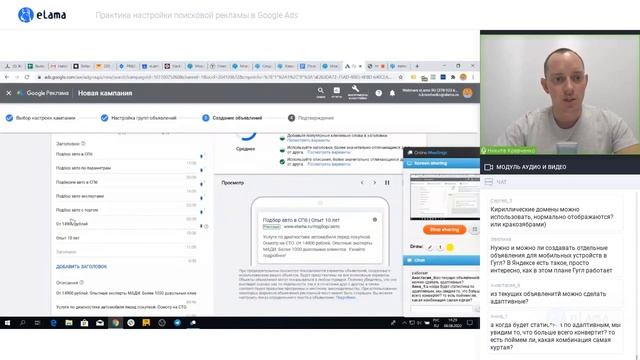Bookmark this page with the star icon
Screen dimensions: 640x360
tap(400, 77)
